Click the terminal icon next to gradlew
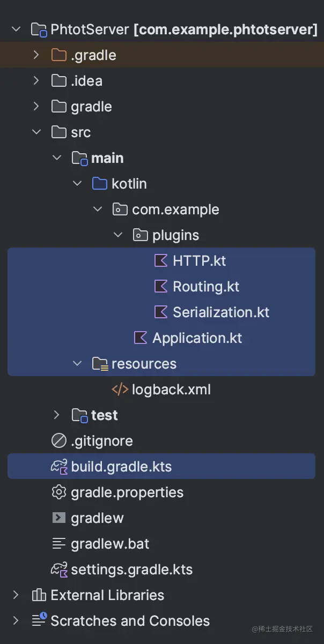The height and width of the screenshot is (644, 324). click(58, 518)
